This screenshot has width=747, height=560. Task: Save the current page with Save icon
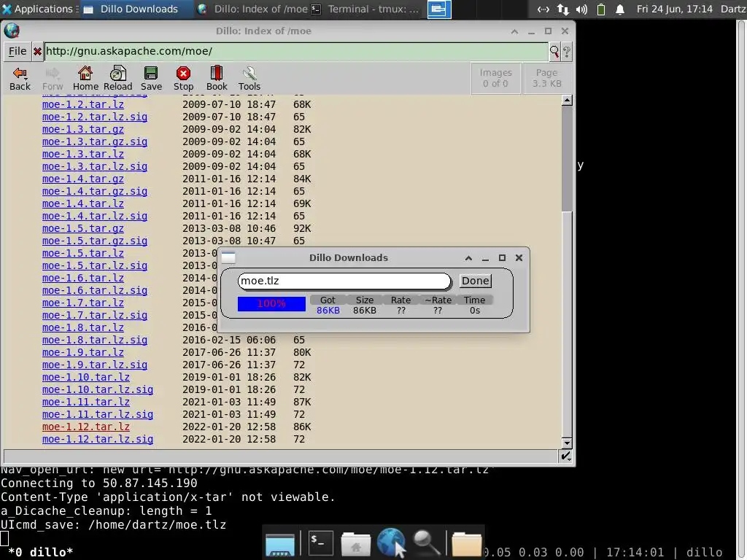pos(151,79)
